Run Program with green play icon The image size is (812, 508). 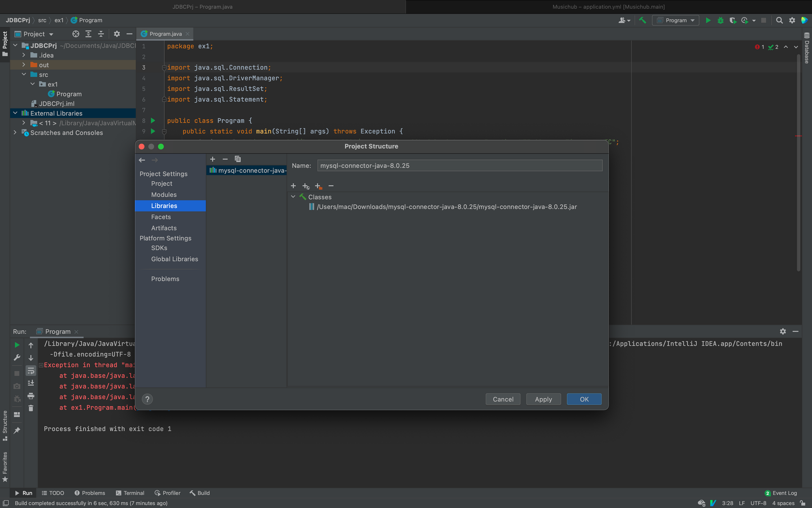point(708,20)
